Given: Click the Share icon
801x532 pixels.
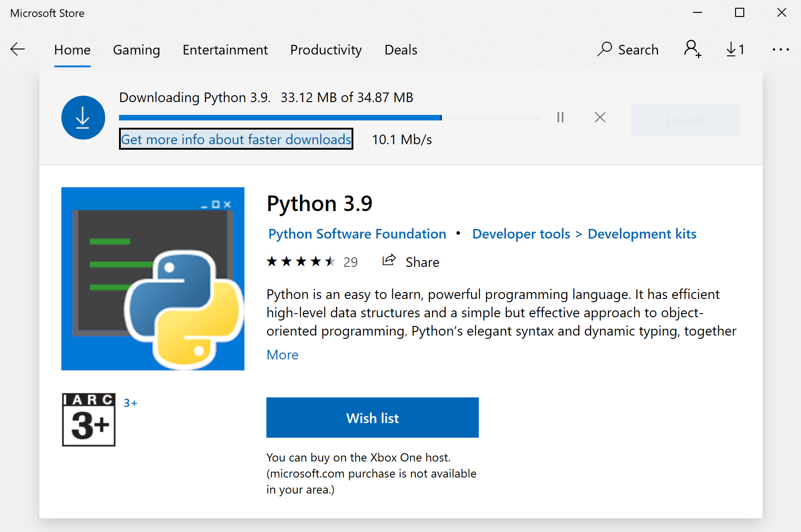Looking at the screenshot, I should pos(389,261).
